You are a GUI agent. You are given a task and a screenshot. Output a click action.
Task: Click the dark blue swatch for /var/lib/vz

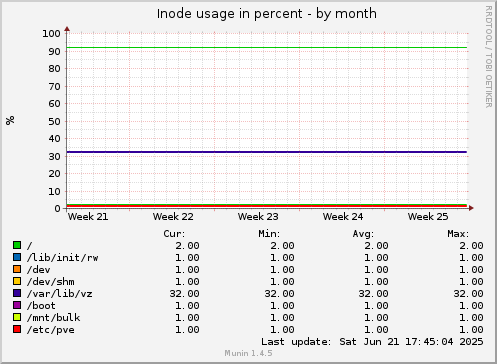(x=17, y=293)
